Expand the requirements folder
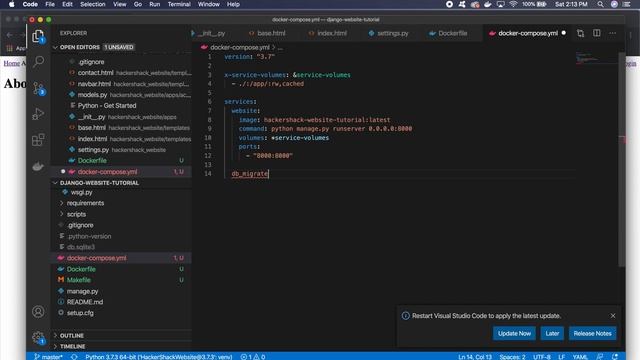Image resolution: width=640 pixels, height=360 pixels. pyautogui.click(x=85, y=203)
